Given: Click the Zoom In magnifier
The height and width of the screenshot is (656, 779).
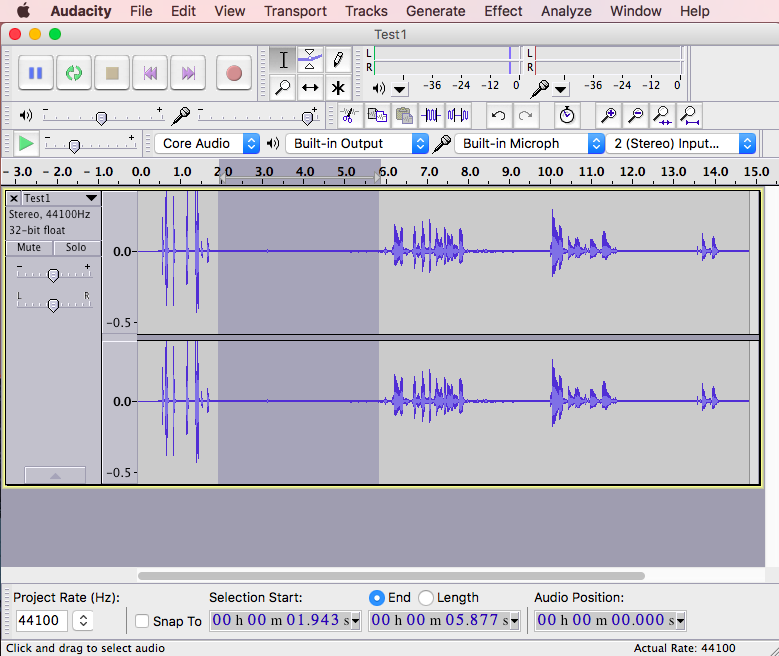Looking at the screenshot, I should pyautogui.click(x=607, y=115).
